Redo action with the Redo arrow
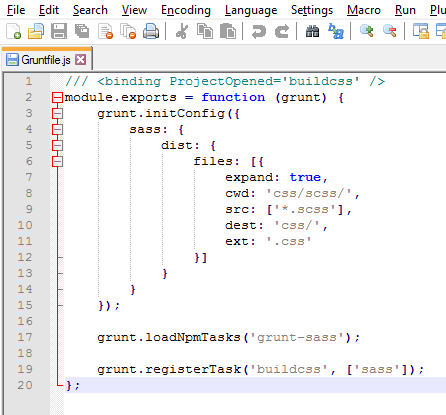 [x=282, y=31]
